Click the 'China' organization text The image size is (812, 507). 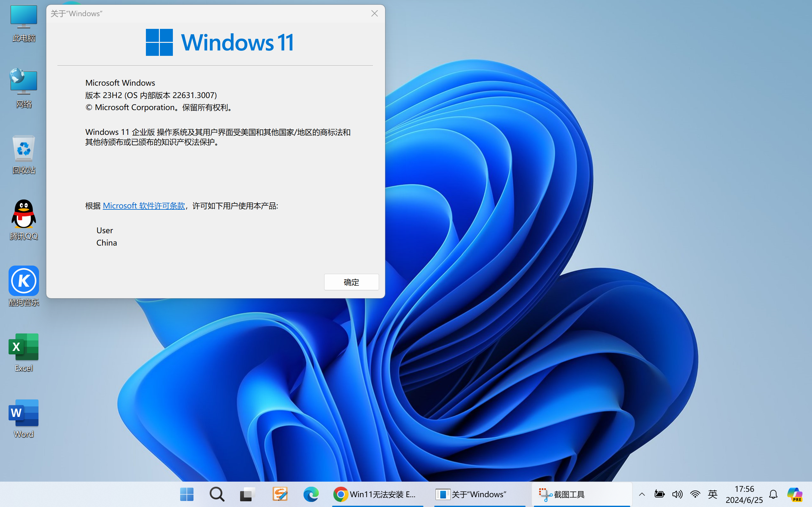click(x=107, y=243)
